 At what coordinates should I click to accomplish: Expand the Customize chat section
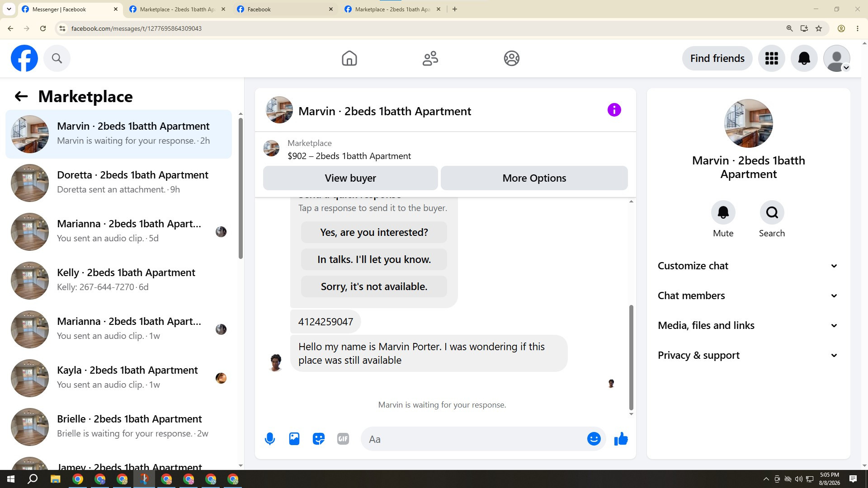coord(748,266)
